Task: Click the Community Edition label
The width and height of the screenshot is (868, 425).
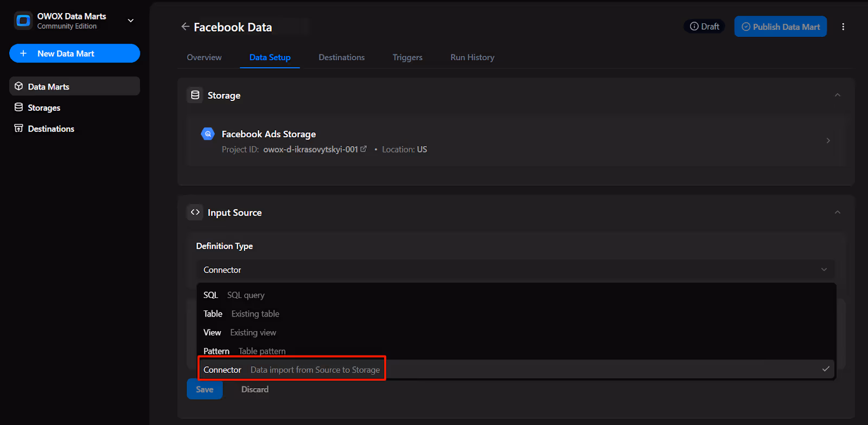Action: [x=67, y=26]
